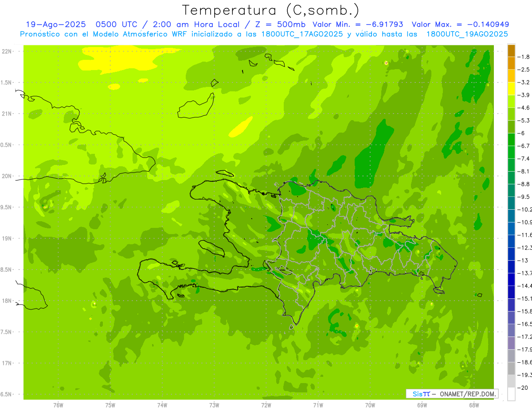Click the "75W" longitude label
Screen dimensions: 532x411
pos(110,405)
